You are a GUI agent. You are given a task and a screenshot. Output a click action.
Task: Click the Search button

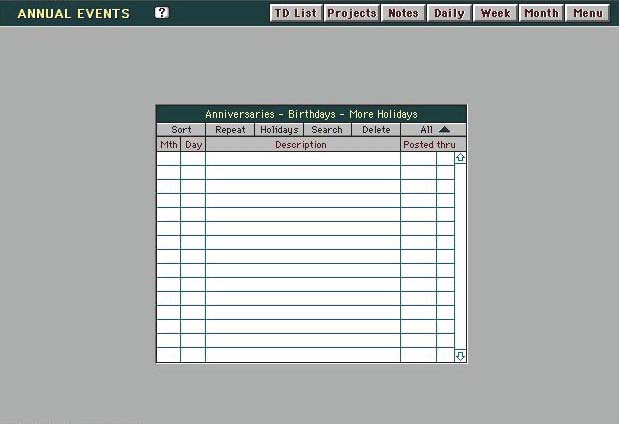point(327,130)
